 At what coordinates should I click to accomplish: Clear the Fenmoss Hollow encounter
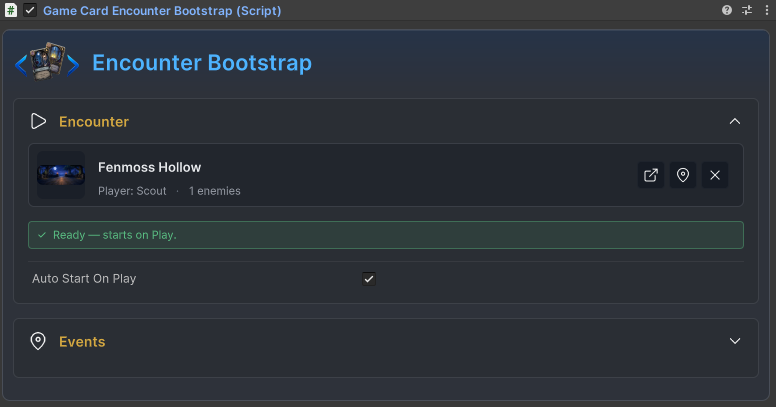(x=715, y=175)
